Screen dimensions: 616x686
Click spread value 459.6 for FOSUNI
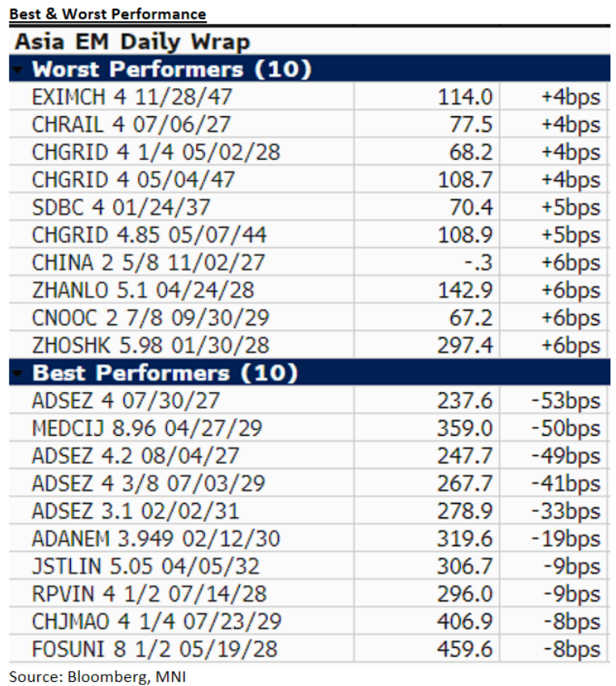pos(465,649)
